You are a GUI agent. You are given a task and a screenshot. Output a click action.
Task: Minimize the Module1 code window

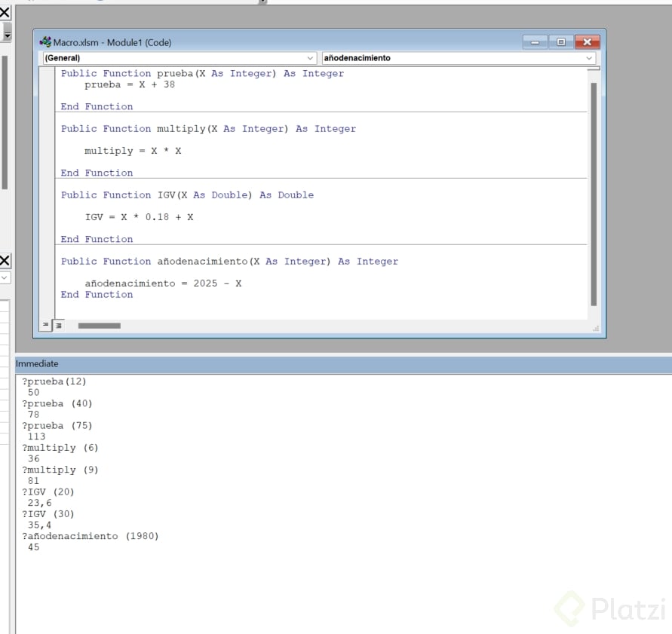(x=535, y=42)
